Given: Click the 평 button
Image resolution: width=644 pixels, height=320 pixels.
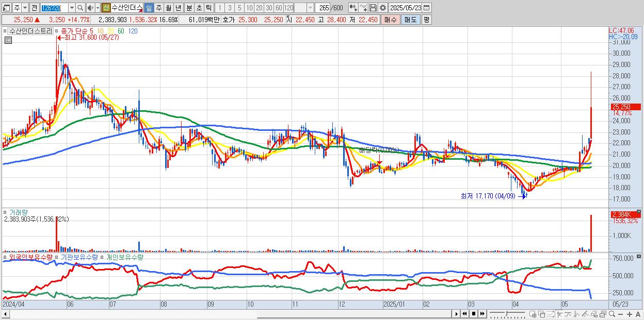Looking at the screenshot, I should [426, 20].
